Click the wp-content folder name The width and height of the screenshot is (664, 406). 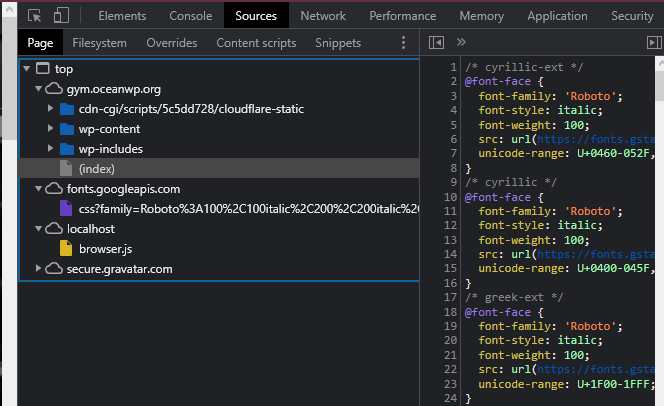click(109, 129)
